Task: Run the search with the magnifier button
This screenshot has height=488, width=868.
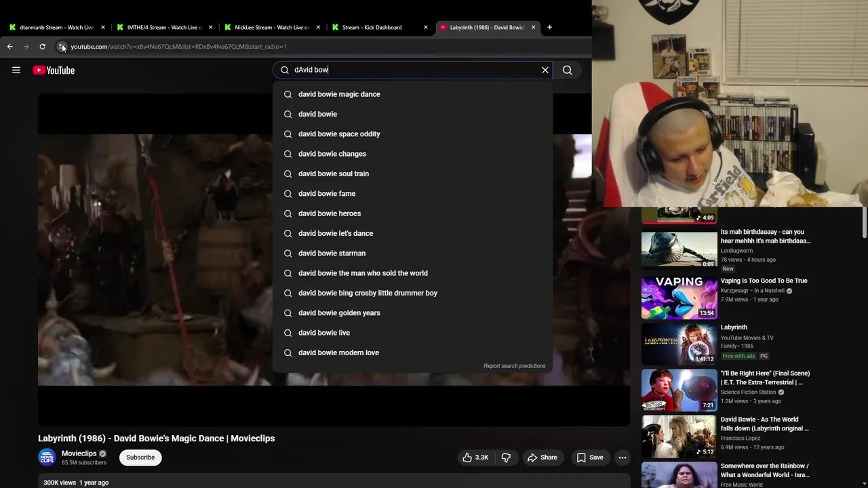Action: pyautogui.click(x=568, y=70)
